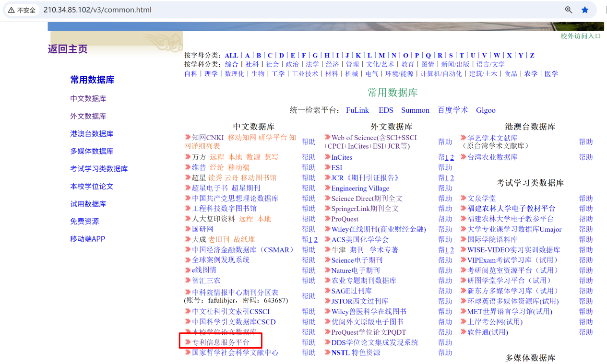Open 维普 database link

199,167
